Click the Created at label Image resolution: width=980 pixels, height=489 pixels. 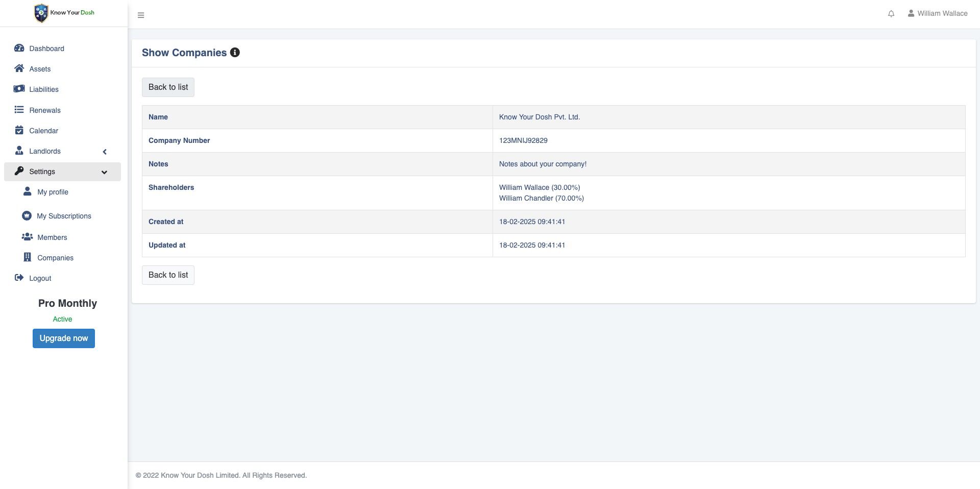coord(166,222)
